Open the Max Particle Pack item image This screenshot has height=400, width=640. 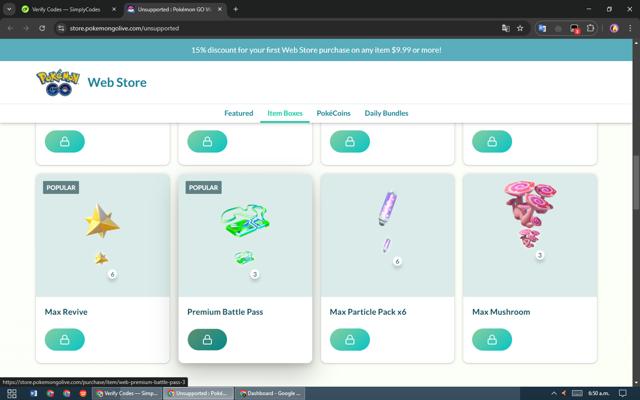(388, 208)
